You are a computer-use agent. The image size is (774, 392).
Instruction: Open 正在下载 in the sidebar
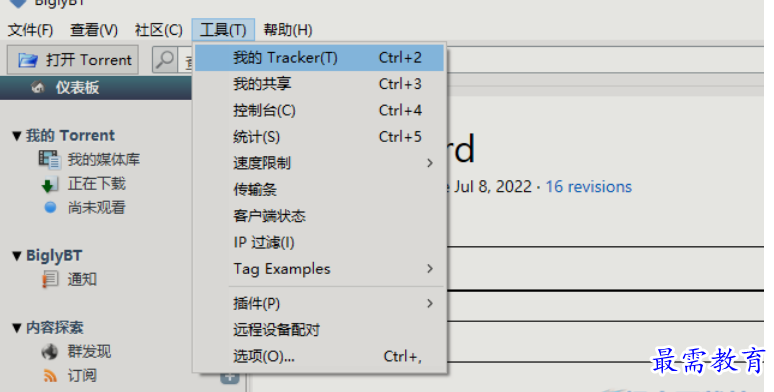tap(97, 184)
